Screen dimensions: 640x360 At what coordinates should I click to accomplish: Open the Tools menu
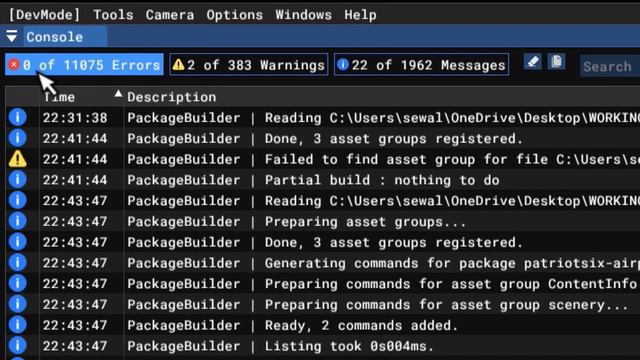point(113,15)
